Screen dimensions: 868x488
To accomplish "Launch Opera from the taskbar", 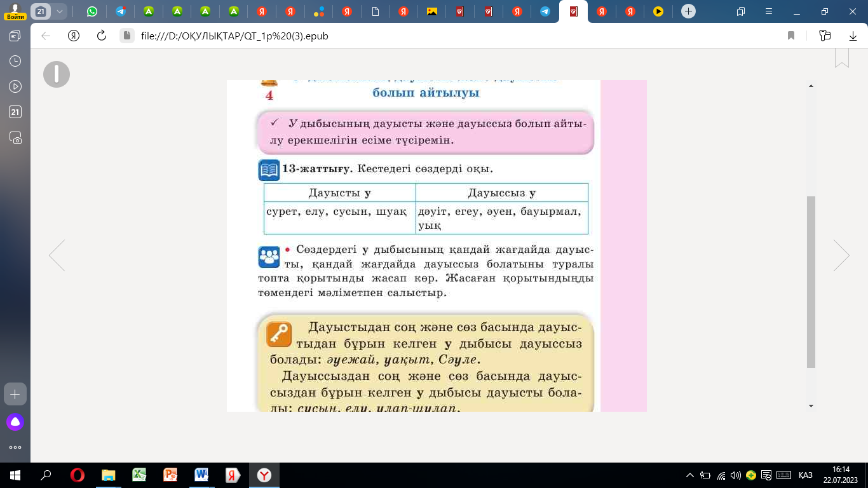I will (77, 475).
